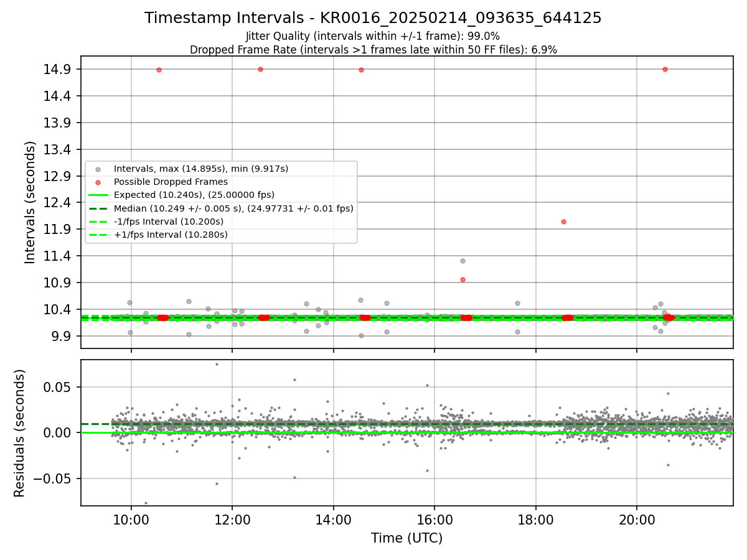Click the y-axis tick label 14.9
Viewport: 747px width, 560px height.
pos(58,69)
